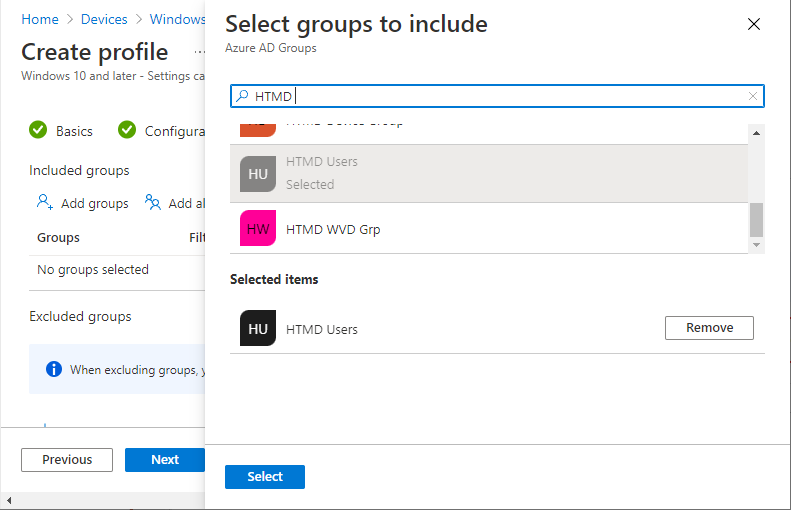This screenshot has width=791, height=510.
Task: Switch to the Basics step tab
Action: click(x=74, y=131)
